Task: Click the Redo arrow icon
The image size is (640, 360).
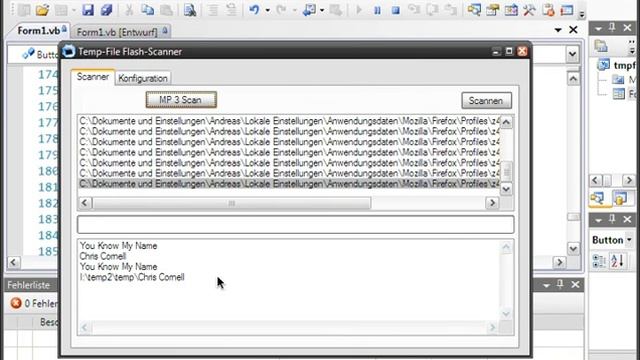Action: coord(281,9)
